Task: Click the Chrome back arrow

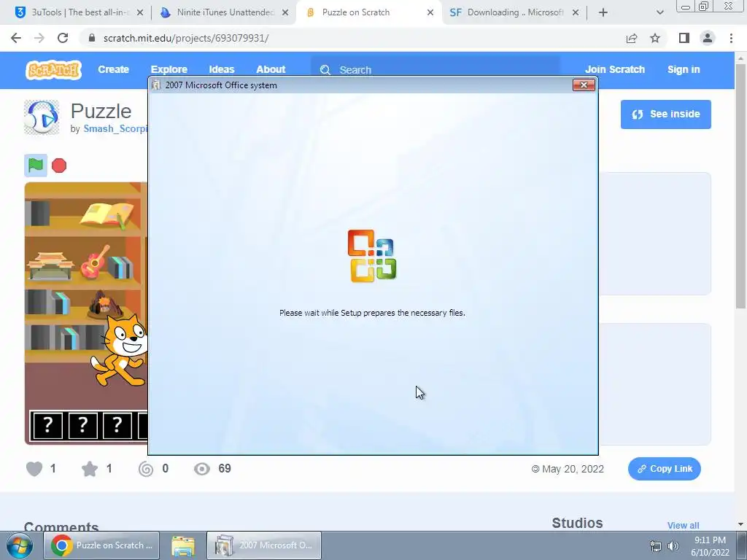Action: coord(16,38)
